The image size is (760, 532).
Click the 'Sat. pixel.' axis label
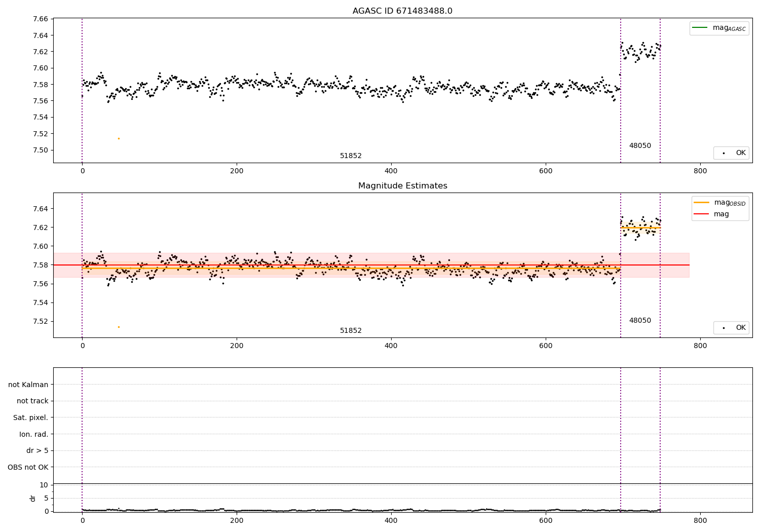[x=30, y=417]
